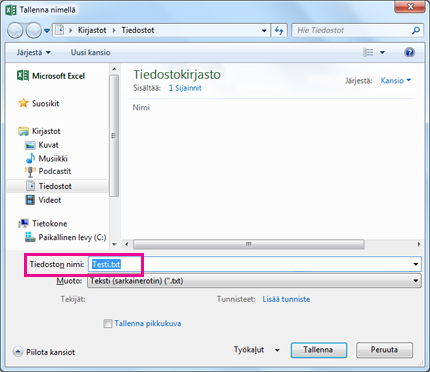The height and width of the screenshot is (372, 430).
Task: Expand the file name history dropdown arrow
Action: pos(416,264)
